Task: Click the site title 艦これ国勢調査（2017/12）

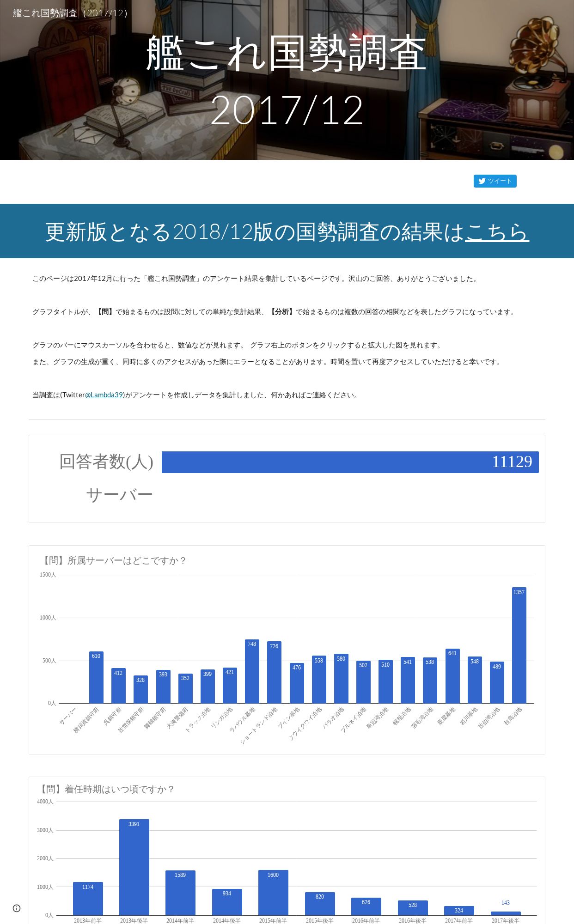Action: coord(71,13)
